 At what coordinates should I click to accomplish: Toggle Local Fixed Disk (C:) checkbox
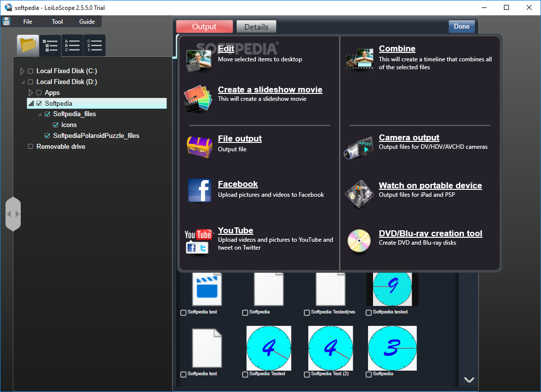[30, 71]
